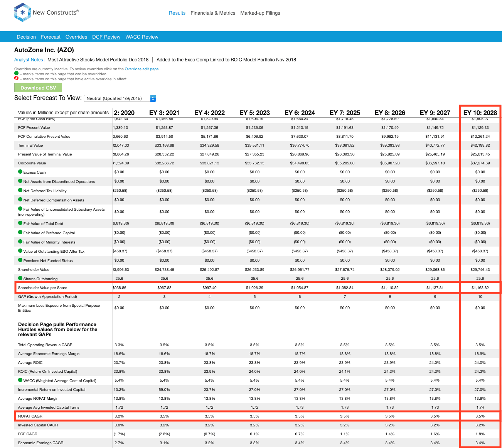The width and height of the screenshot is (502, 448).
Task: Go to the Overrides page
Action: coord(76,37)
